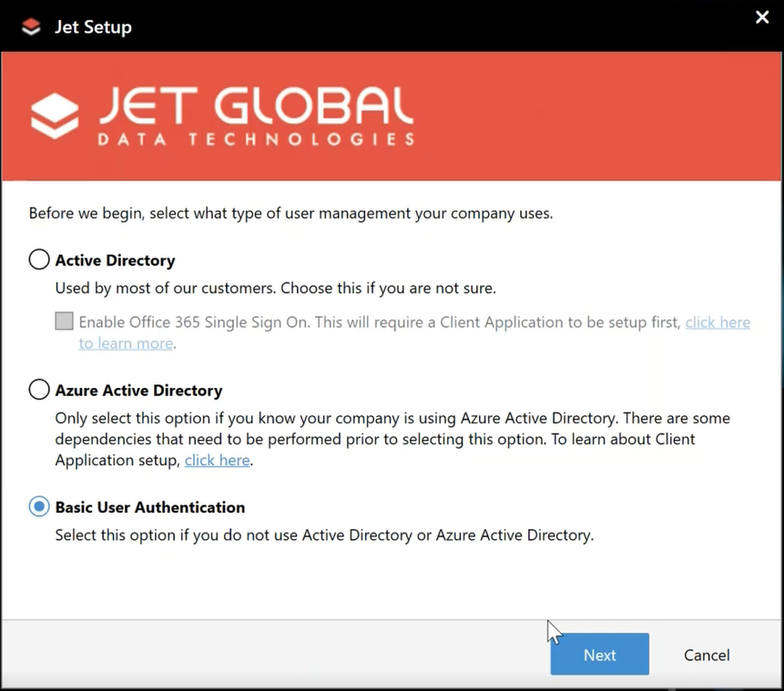The height and width of the screenshot is (691, 784).
Task: Open the Client Application setup 'click here' link
Action: (217, 460)
